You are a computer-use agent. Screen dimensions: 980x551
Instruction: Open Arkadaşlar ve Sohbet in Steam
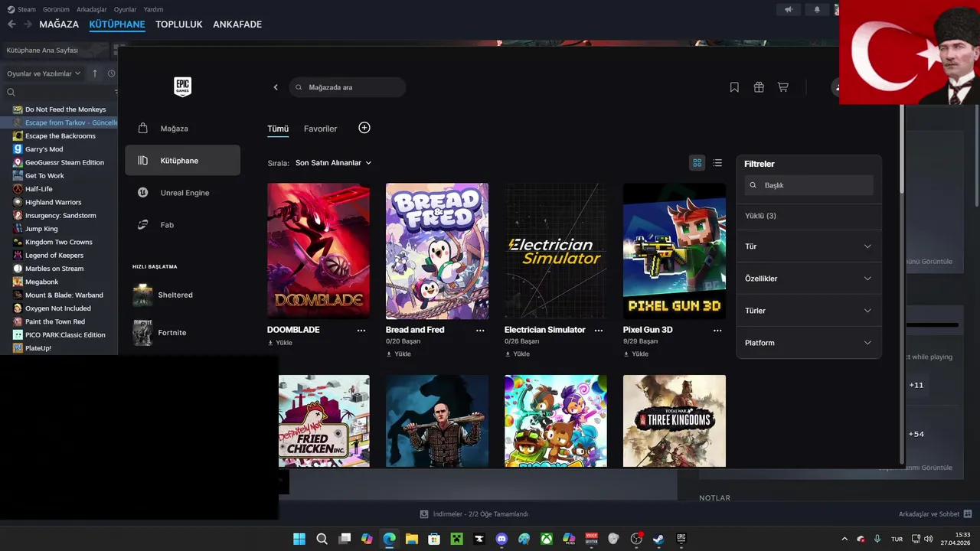pyautogui.click(x=936, y=514)
